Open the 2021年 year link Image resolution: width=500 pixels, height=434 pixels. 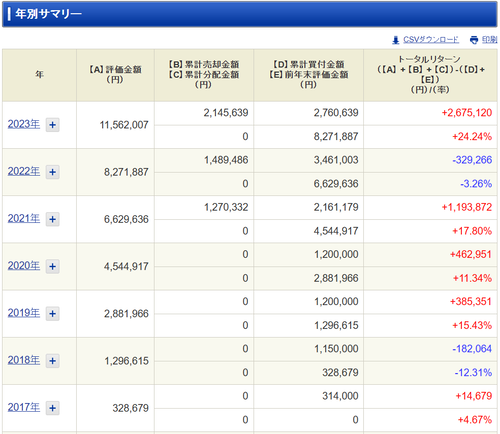click(24, 219)
